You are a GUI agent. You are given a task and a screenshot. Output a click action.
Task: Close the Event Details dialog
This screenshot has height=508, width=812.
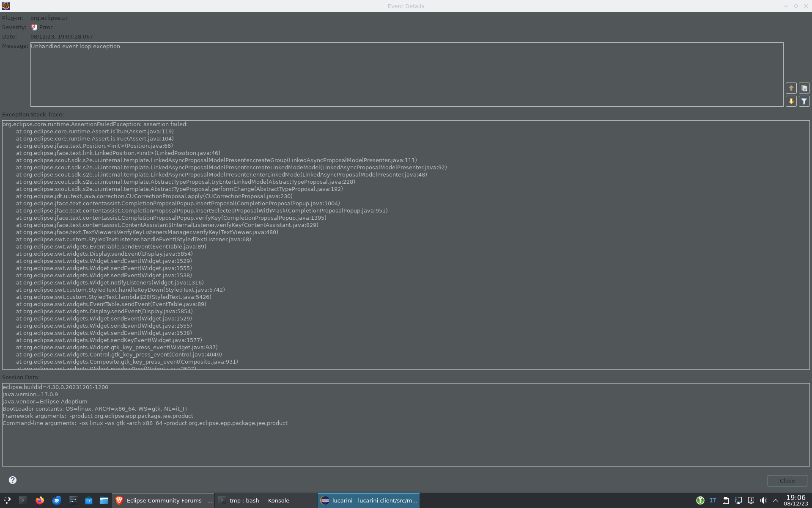787,480
